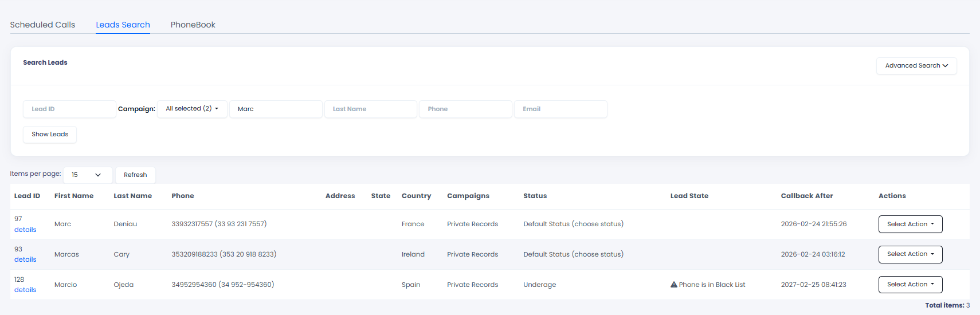This screenshot has width=980, height=315.
Task: Click the Spain country cell
Action: tap(411, 285)
